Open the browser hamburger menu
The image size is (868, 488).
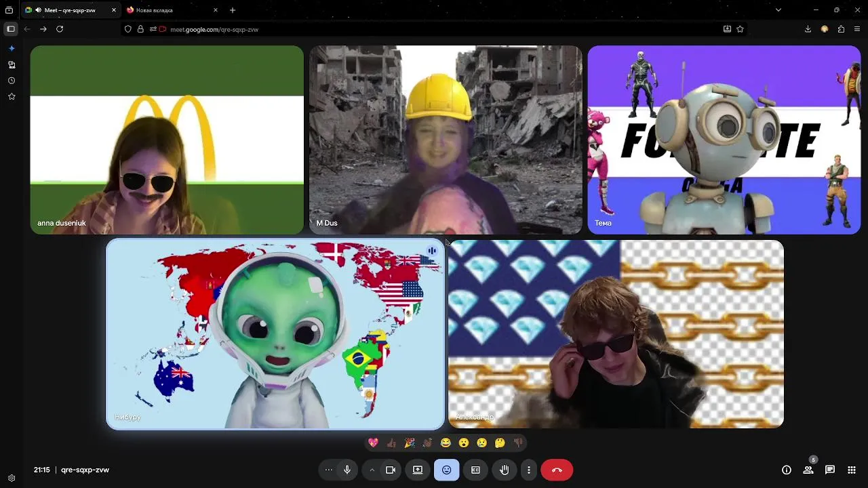(858, 29)
